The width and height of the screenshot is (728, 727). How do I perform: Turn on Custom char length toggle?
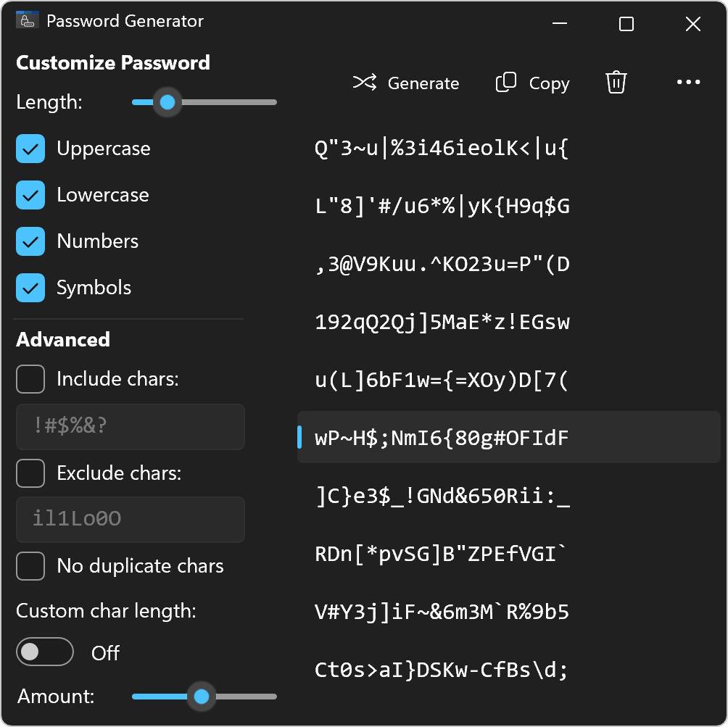tap(45, 652)
